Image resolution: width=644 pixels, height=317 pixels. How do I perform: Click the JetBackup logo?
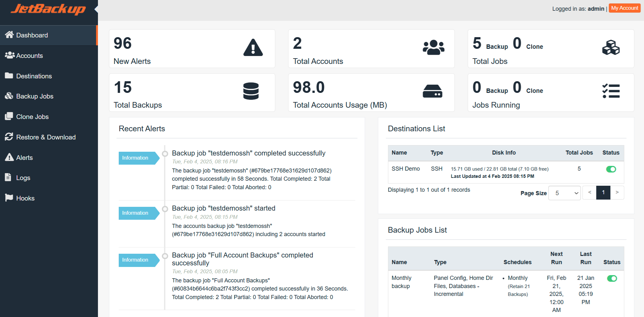pos(47,9)
